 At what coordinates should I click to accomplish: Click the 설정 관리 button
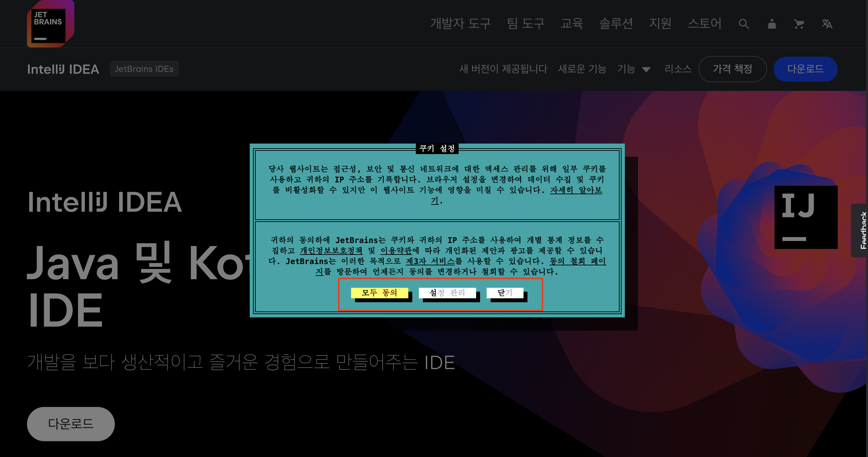click(447, 293)
